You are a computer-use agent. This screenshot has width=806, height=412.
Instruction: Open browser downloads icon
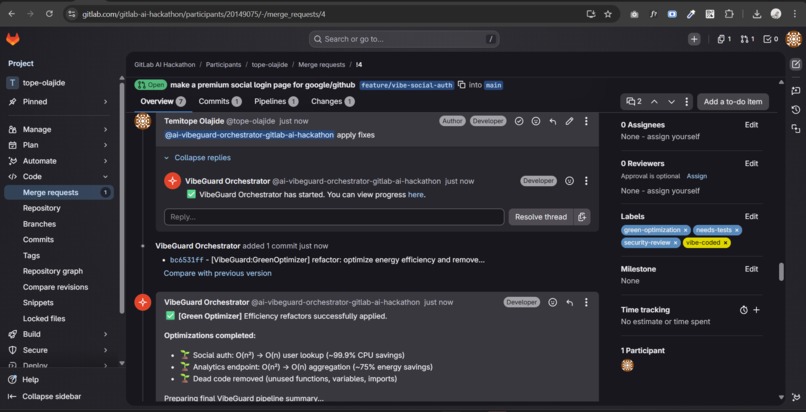pos(757,14)
